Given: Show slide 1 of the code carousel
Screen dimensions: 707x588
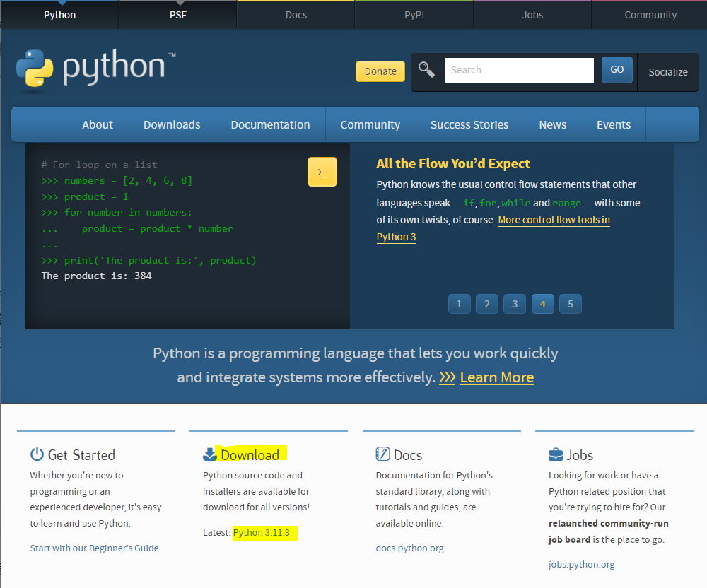Looking at the screenshot, I should coord(459,304).
